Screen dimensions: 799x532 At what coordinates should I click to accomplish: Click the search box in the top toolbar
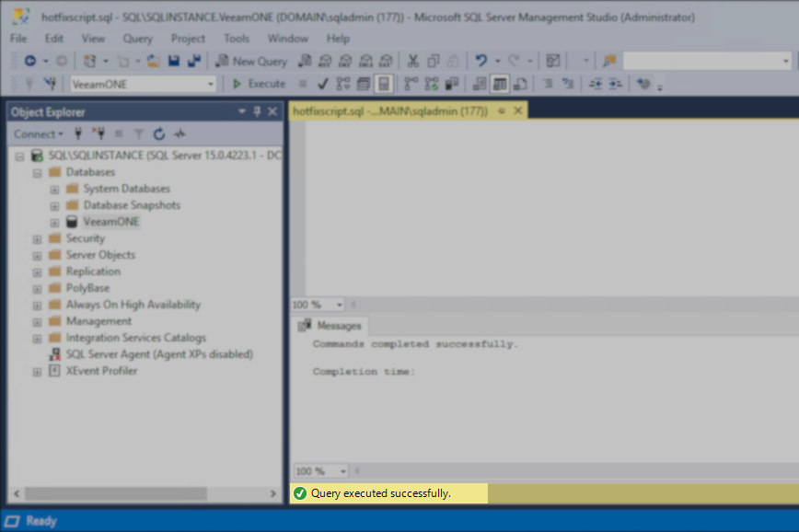click(x=707, y=61)
